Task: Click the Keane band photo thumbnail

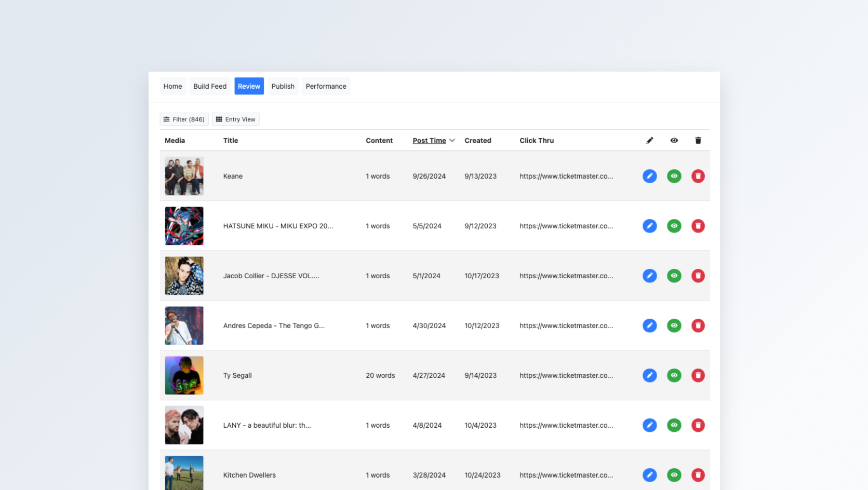Action: click(184, 176)
